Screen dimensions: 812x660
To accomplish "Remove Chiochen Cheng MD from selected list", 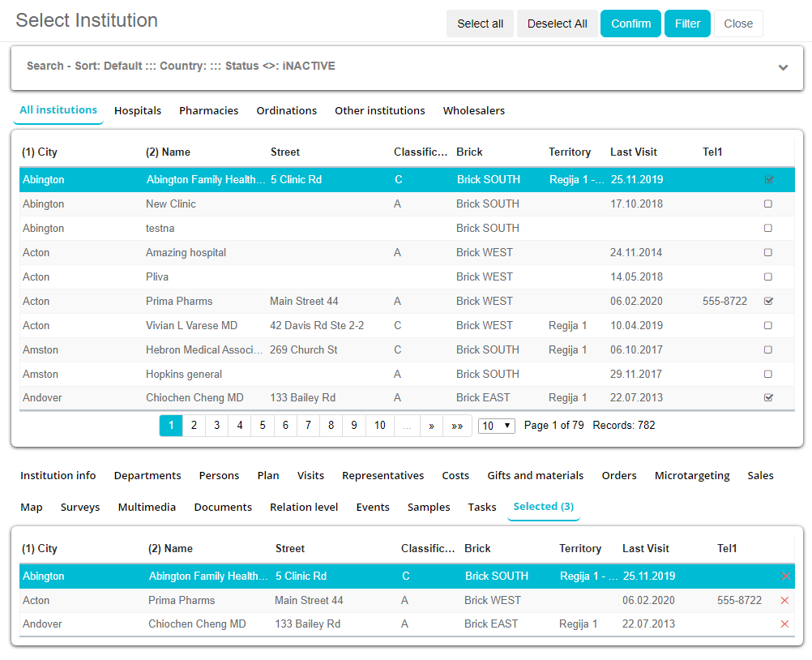I will coord(784,624).
